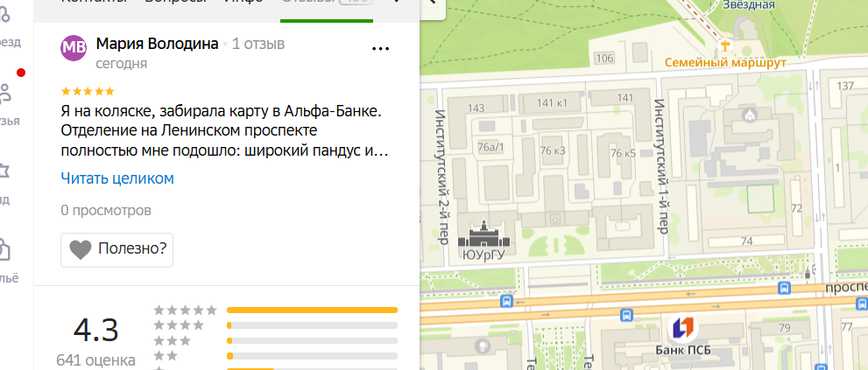Click building label '76а/1'
The image size is (868, 370).
pos(491,148)
